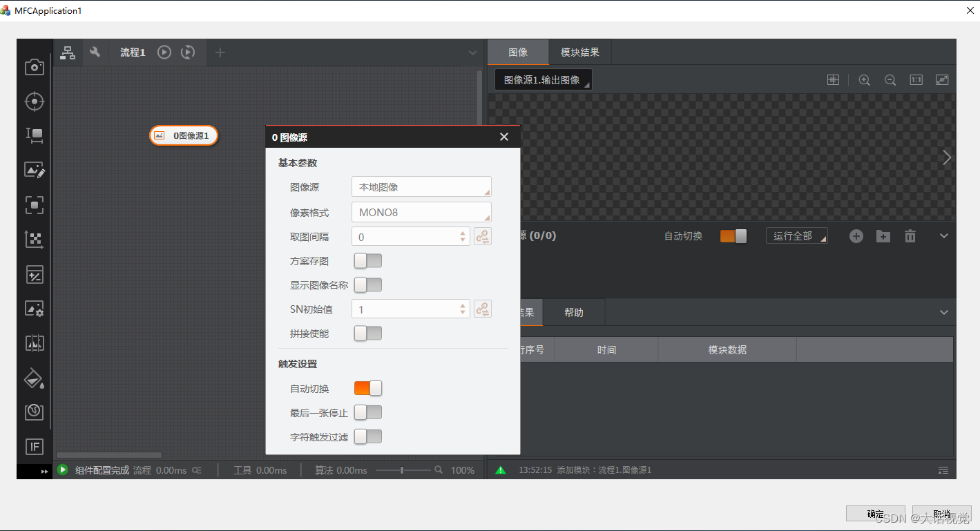The width and height of the screenshot is (980, 531).
Task: Close the 0 图像源 parameter dialog
Action: (504, 137)
